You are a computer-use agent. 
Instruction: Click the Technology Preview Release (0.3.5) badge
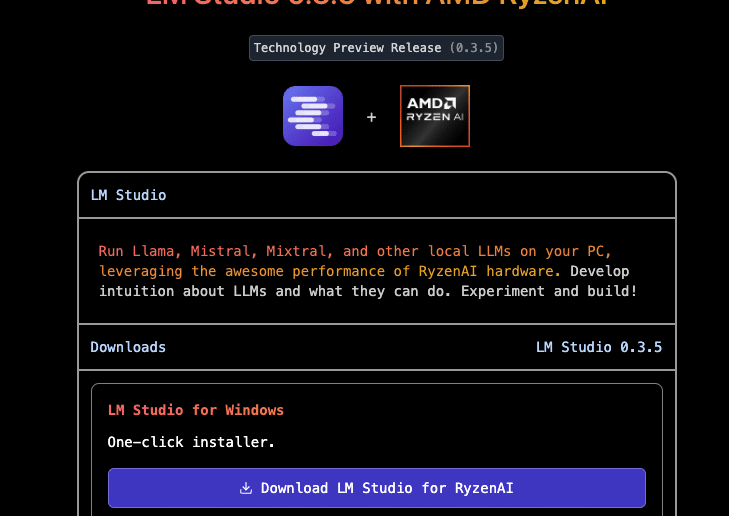(x=376, y=48)
